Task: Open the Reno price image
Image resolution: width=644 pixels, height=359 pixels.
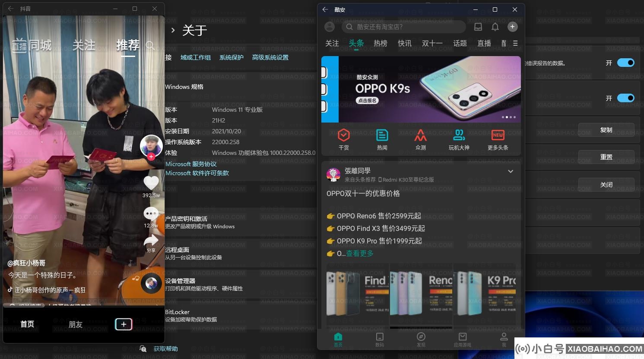Action: 421,295
